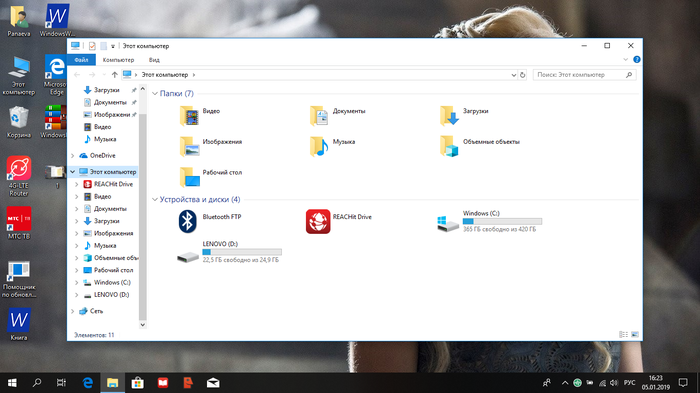700x393 pixels.
Task: Open the Вид ribbon tab
Action: pos(154,59)
